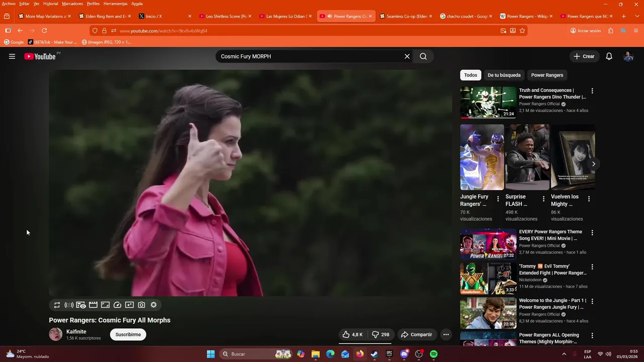Toggle the browser sidebar icon

point(8,31)
